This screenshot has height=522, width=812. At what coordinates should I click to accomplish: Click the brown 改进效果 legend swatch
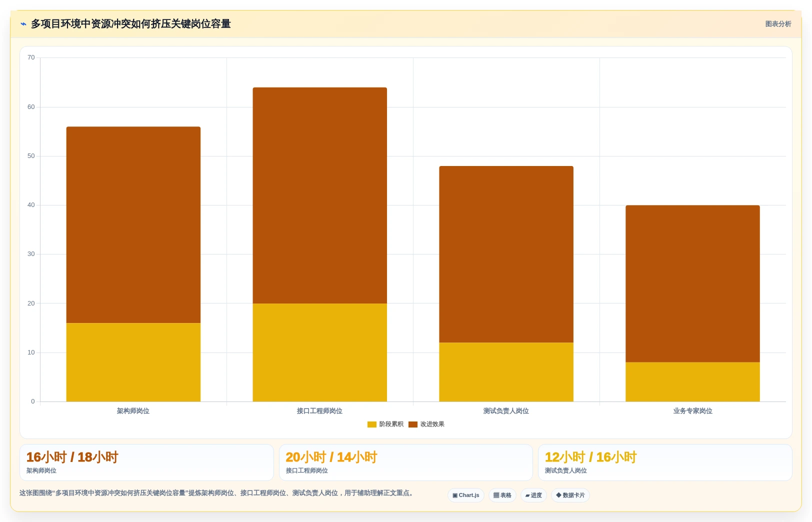tap(413, 424)
